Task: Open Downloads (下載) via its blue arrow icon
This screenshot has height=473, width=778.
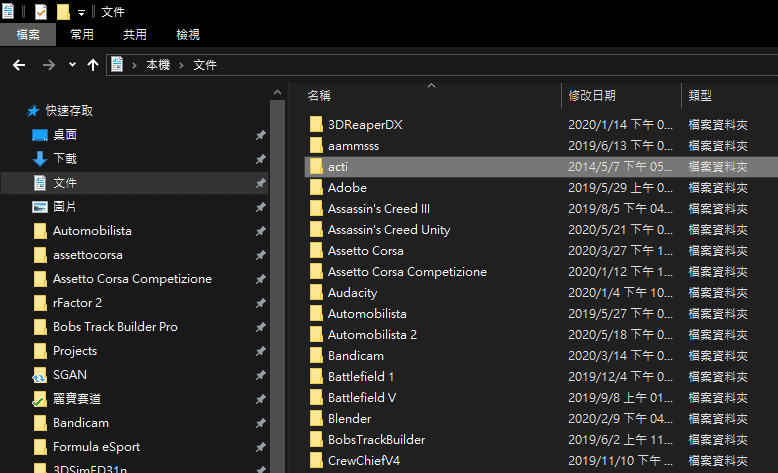Action: point(40,159)
